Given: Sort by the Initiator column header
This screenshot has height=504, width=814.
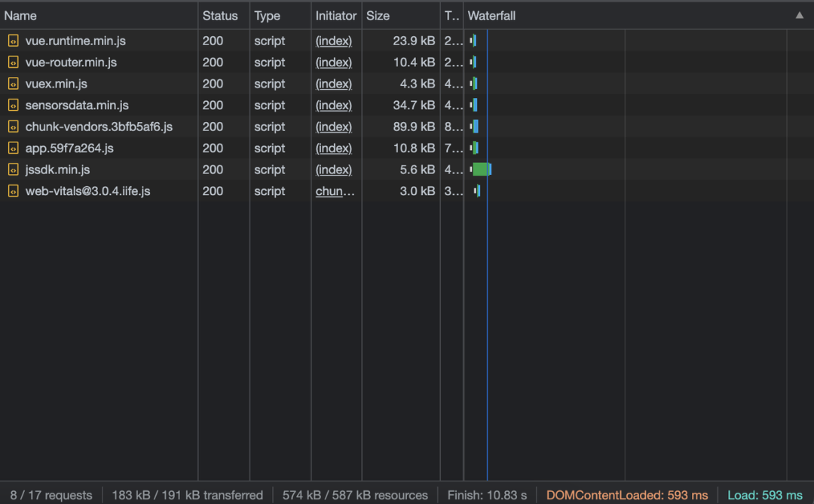Looking at the screenshot, I should (336, 16).
